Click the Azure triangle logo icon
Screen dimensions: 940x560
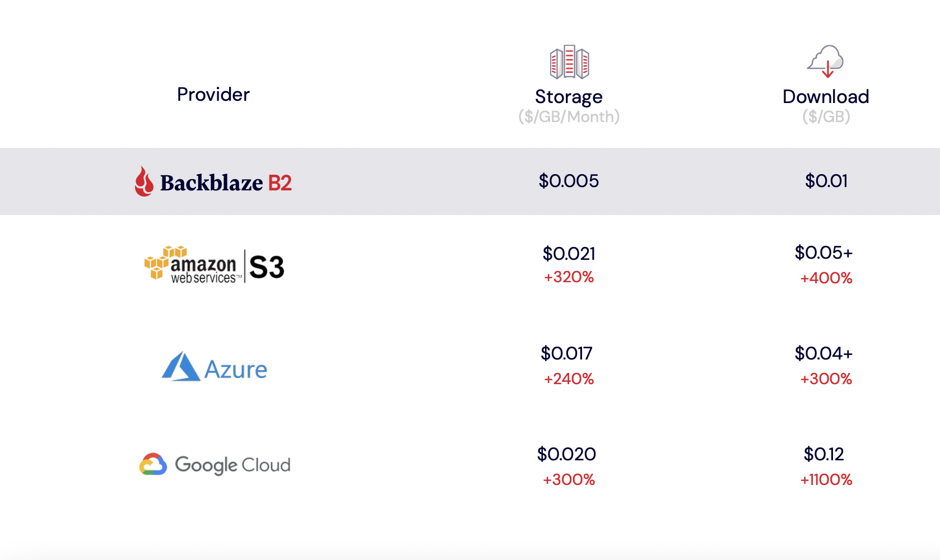coord(180,367)
